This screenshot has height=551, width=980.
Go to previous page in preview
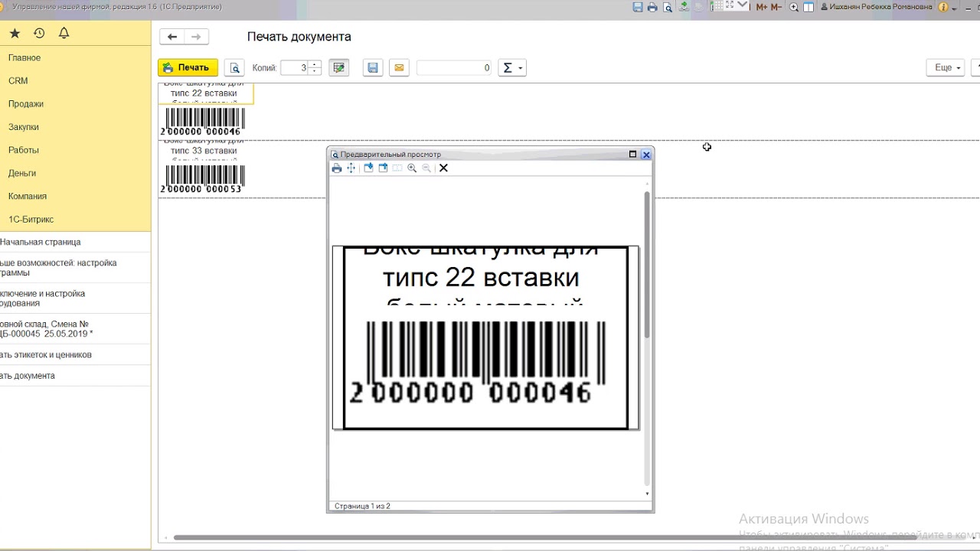pos(384,168)
